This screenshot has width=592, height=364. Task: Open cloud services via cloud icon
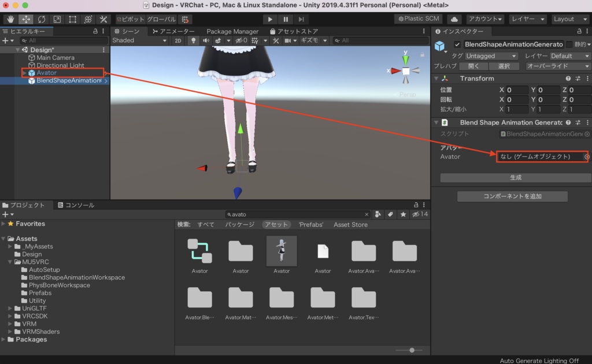[x=454, y=19]
